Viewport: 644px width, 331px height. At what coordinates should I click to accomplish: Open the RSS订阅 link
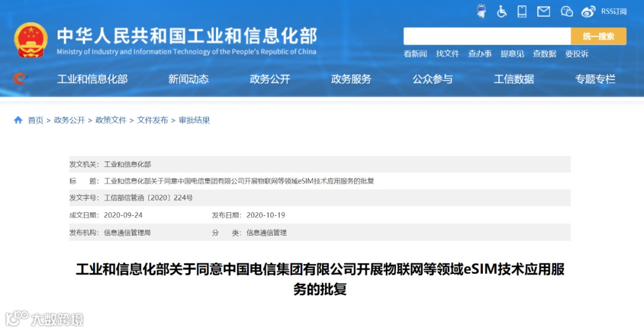tap(614, 11)
